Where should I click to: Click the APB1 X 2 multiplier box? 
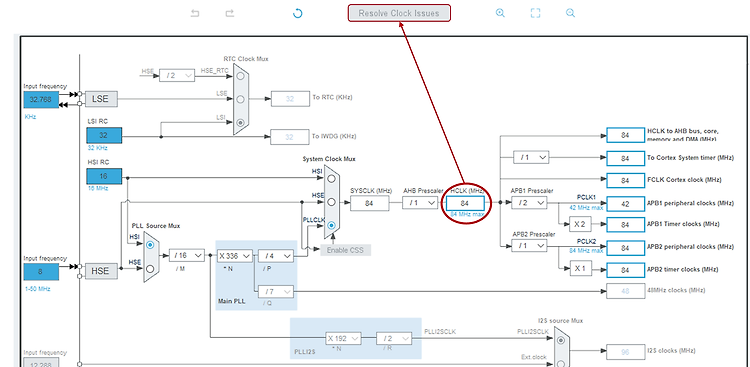[x=580, y=224]
